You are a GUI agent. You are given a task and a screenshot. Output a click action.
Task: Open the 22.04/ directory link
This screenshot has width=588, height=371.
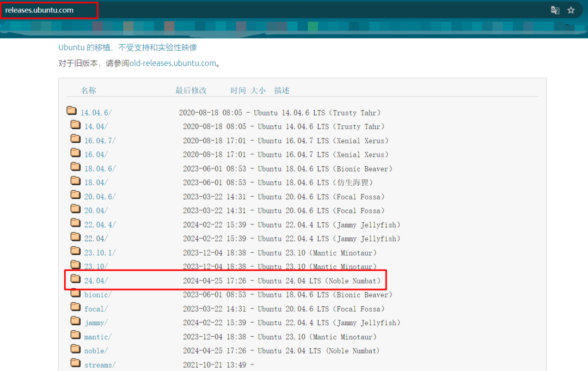[96, 239]
